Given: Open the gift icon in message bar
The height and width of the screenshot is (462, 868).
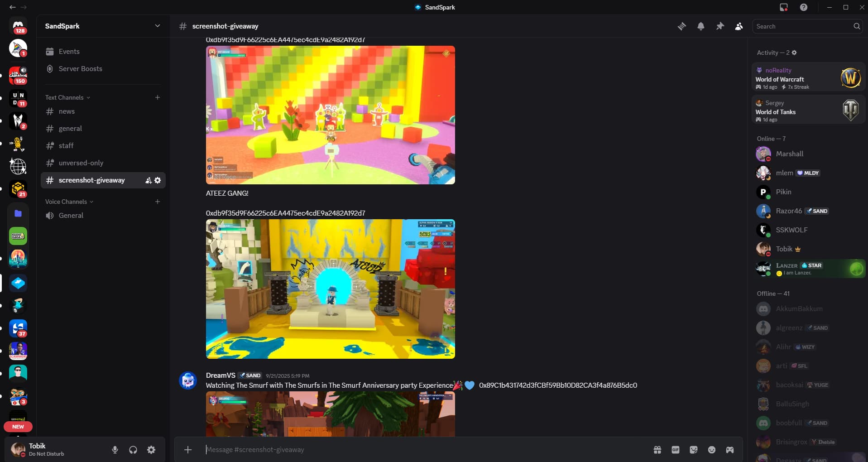Looking at the screenshot, I should click(x=657, y=450).
